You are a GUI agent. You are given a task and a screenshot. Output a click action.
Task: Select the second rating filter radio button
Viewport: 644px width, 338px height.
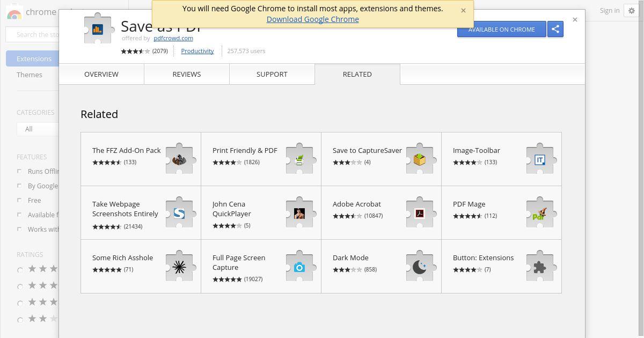(x=20, y=286)
